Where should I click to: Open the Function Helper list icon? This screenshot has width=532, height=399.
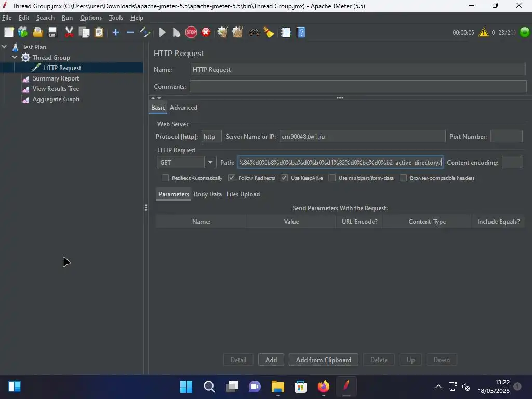tap(286, 33)
